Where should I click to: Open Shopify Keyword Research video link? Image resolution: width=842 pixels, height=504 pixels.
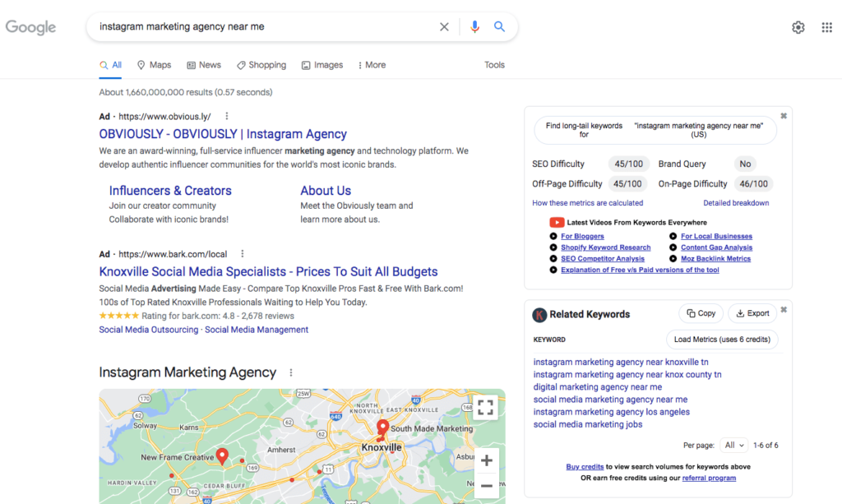(x=605, y=247)
